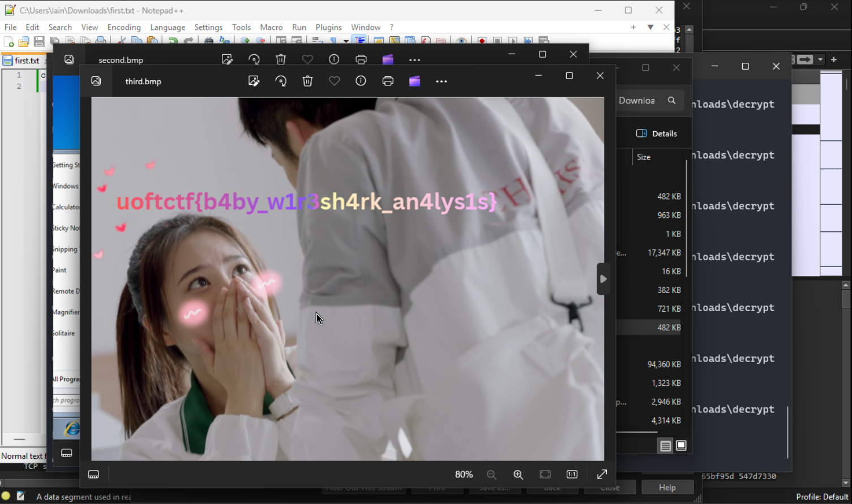Image resolution: width=852 pixels, height=504 pixels.
Task: Delete third.bmp with the trash icon
Action: (x=307, y=81)
